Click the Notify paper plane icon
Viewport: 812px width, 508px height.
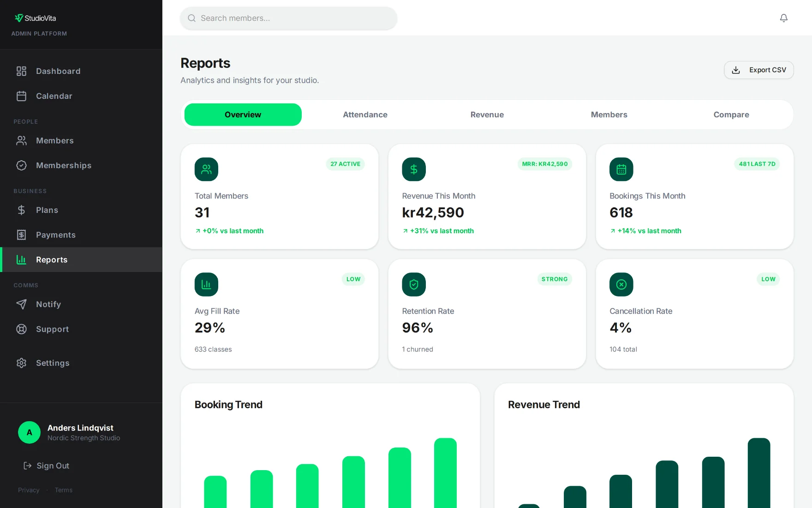point(21,304)
